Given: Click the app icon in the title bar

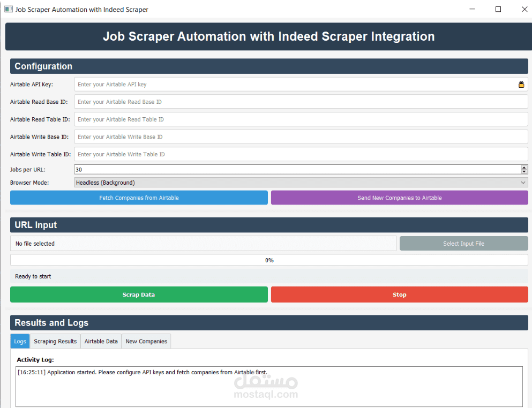Looking at the screenshot, I should [8, 9].
